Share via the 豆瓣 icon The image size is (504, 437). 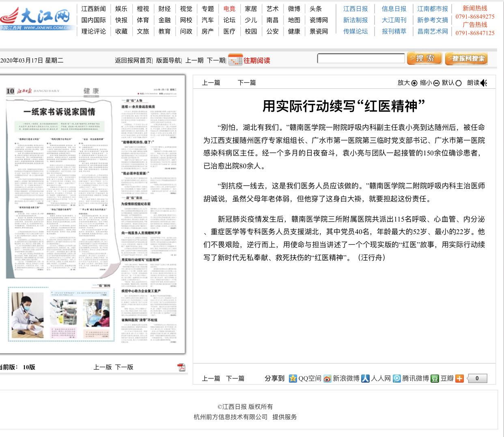click(x=435, y=379)
